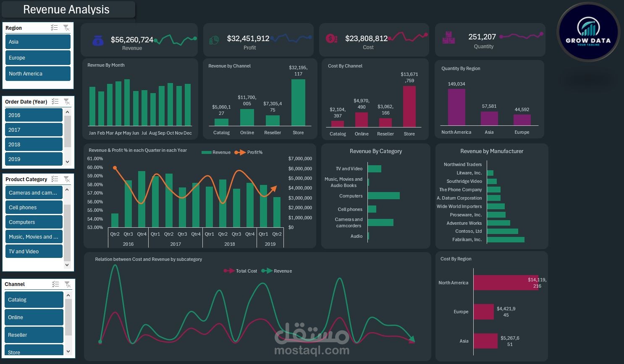Viewport: 624px width, 364px height.
Task: Select year 2018 in slicer
Action: [34, 145]
